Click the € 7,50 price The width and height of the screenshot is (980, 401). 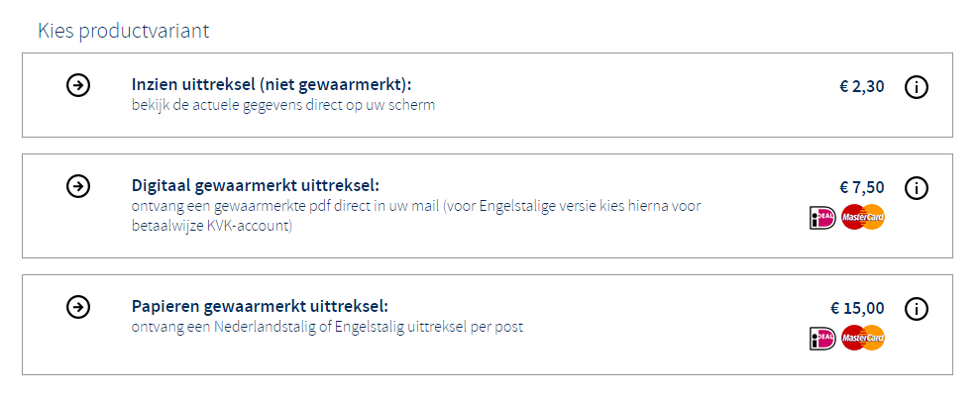point(861,187)
